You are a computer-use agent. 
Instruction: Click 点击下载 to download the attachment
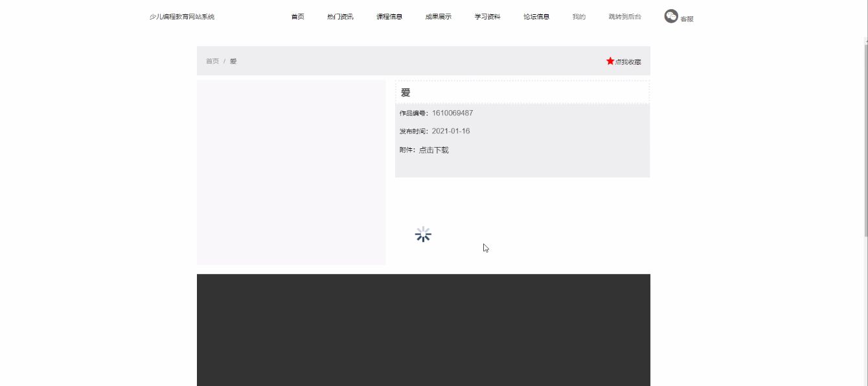click(x=433, y=150)
